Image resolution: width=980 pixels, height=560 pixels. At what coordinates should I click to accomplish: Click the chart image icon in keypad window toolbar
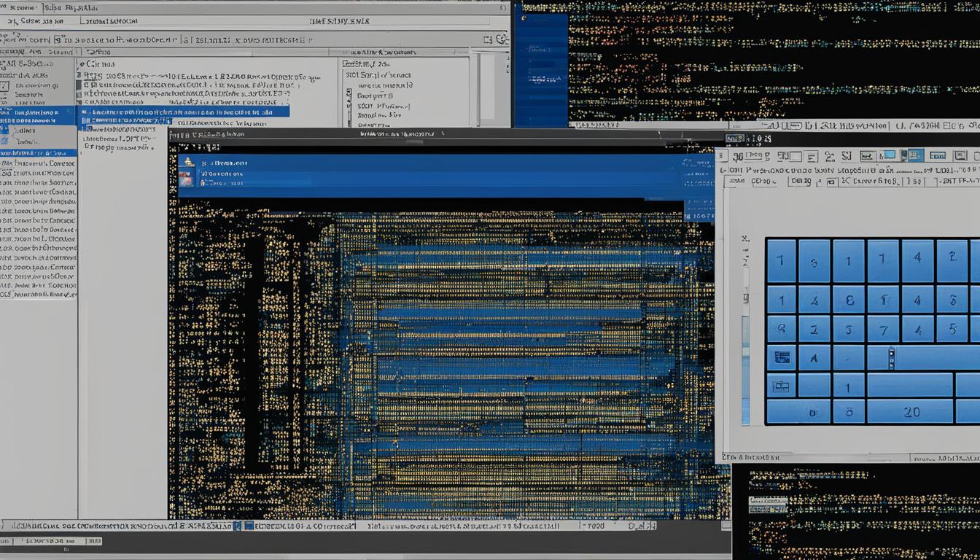tap(867, 155)
